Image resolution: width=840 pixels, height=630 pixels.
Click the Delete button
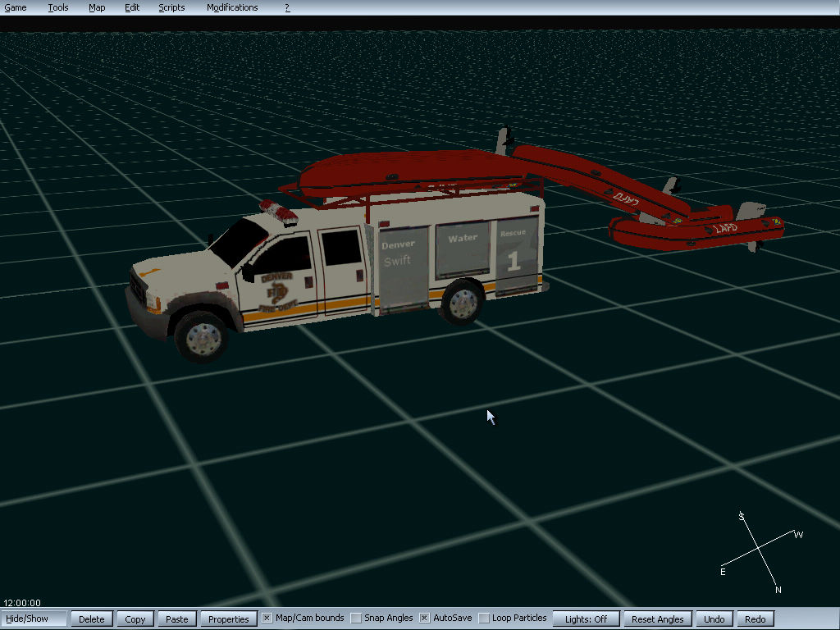(x=91, y=619)
